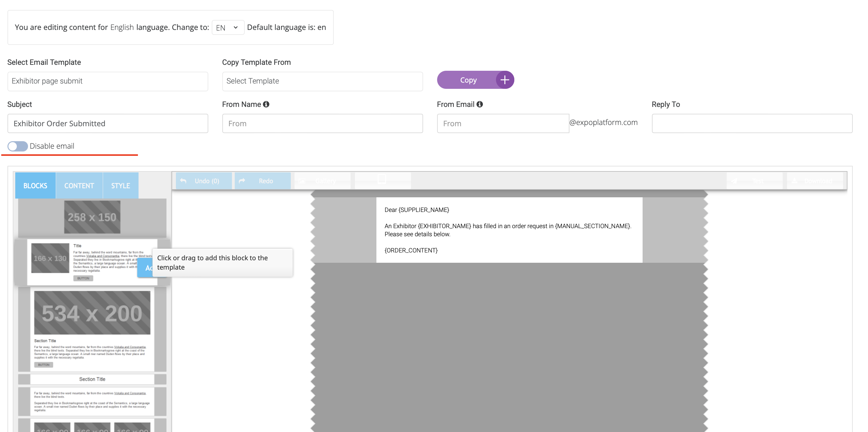Toggle the mobile preview icon
Screen dimensions: 868x432
(382, 179)
